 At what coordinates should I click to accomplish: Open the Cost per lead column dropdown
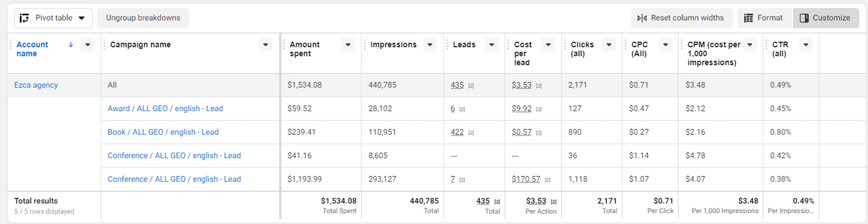click(549, 45)
